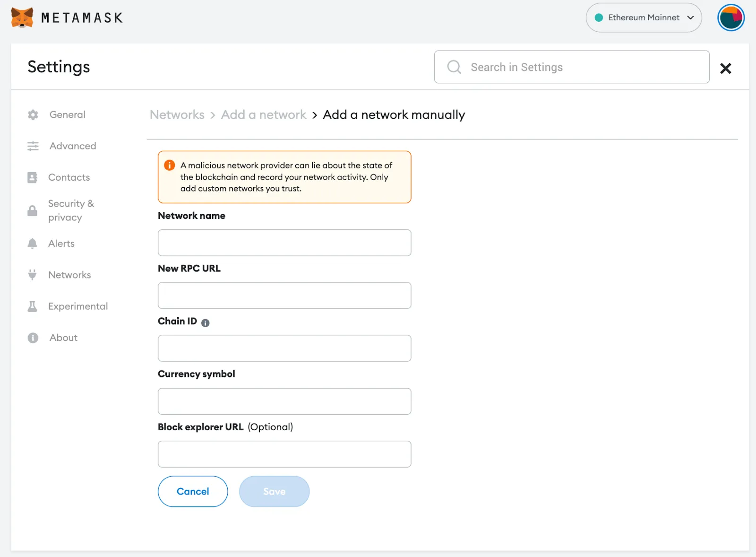Click the Security & privacy lock icon

[33, 210]
